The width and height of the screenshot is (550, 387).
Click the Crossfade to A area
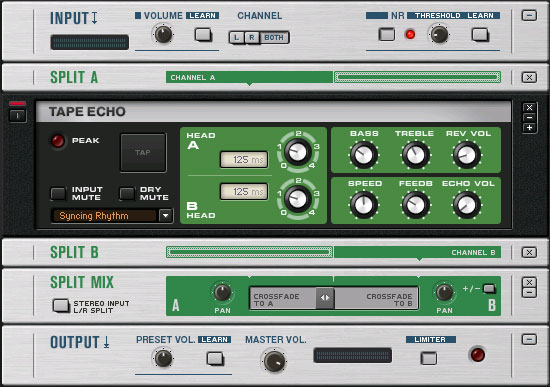pyautogui.click(x=283, y=298)
